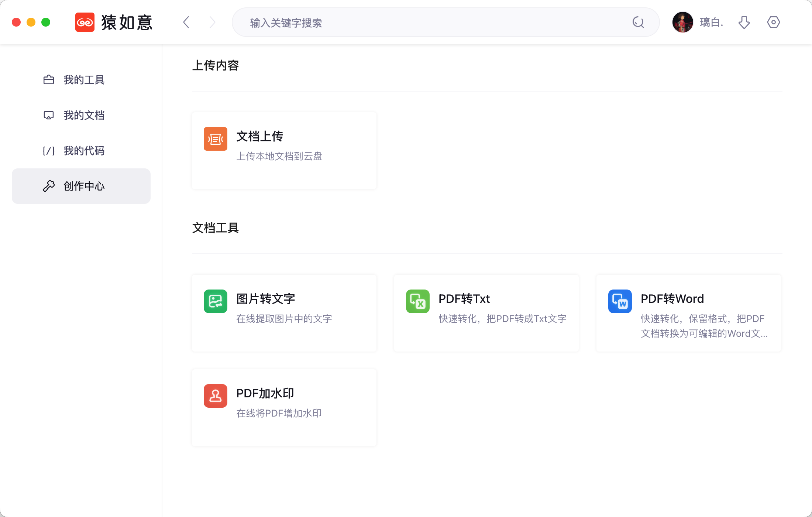Click the 创作中心 wrench icon
812x517 pixels.
click(x=49, y=186)
